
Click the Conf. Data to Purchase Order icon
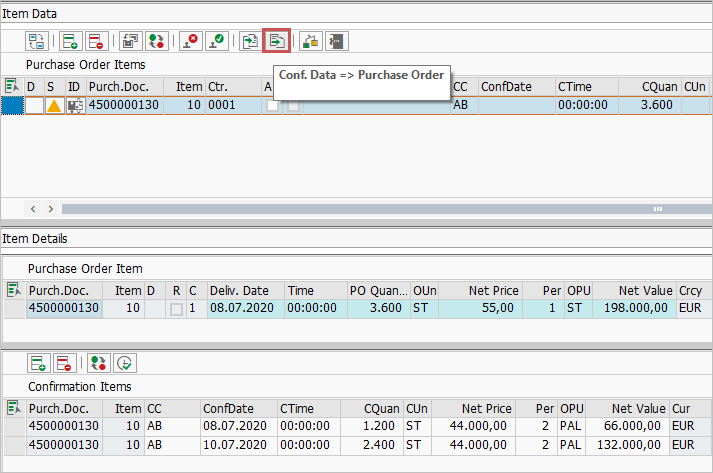(x=276, y=41)
